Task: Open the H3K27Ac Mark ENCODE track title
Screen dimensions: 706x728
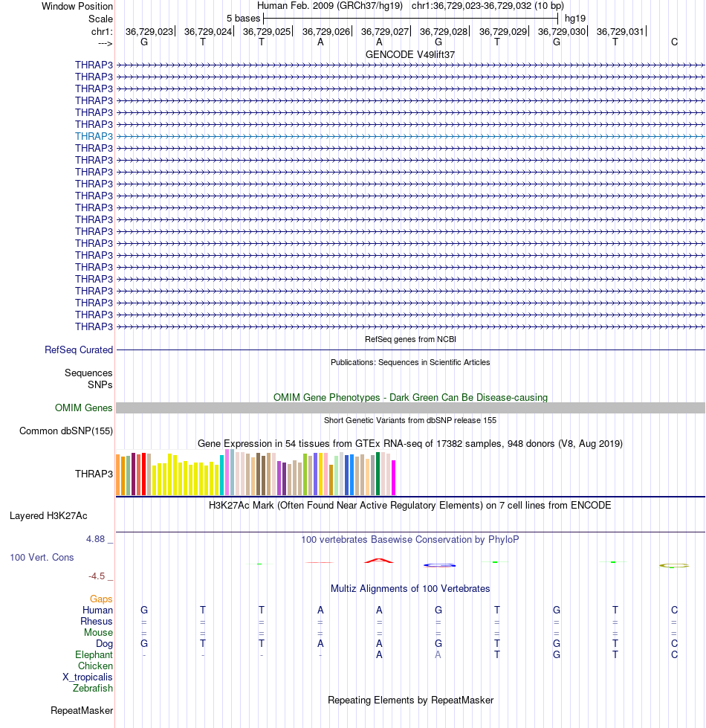Action: tap(410, 505)
